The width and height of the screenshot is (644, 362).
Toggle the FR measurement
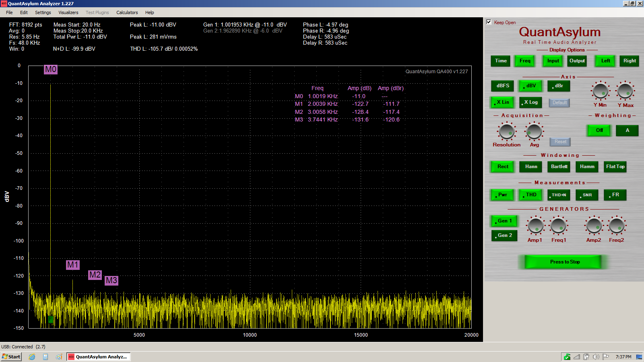click(615, 195)
